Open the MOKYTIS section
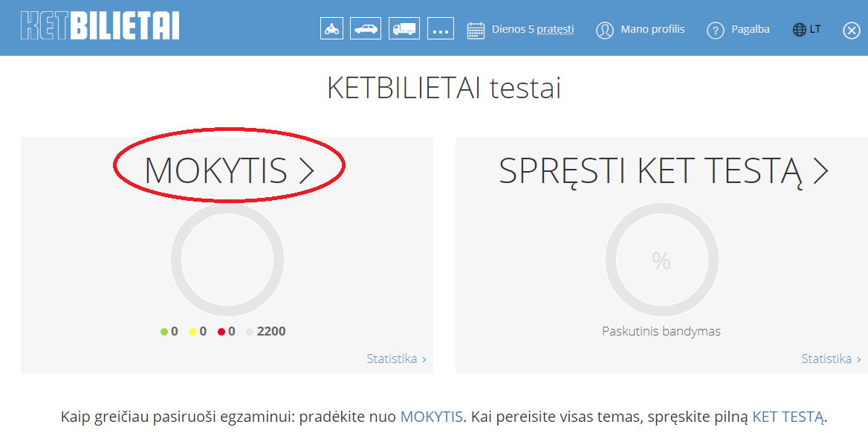The width and height of the screenshot is (868, 433). 229,170
